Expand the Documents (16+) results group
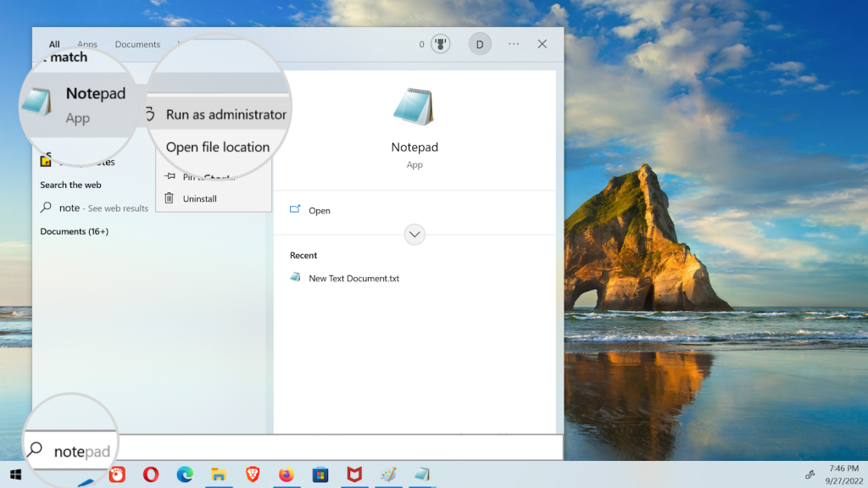 tap(75, 231)
